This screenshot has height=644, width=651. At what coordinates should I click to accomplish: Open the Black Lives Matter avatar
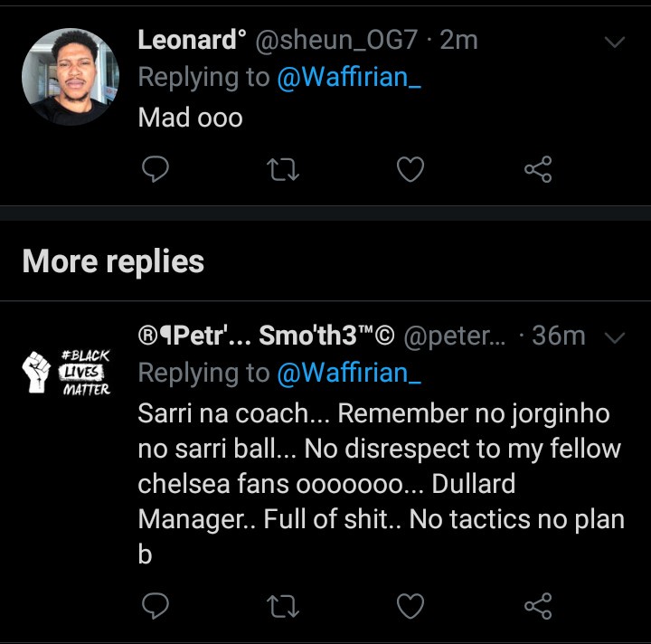pos(70,372)
